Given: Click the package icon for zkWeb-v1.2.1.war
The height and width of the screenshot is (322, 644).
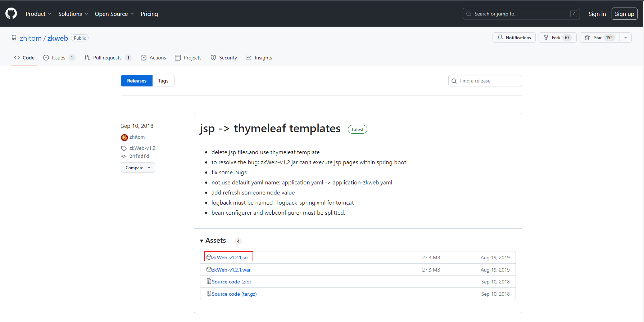Looking at the screenshot, I should coord(209,270).
